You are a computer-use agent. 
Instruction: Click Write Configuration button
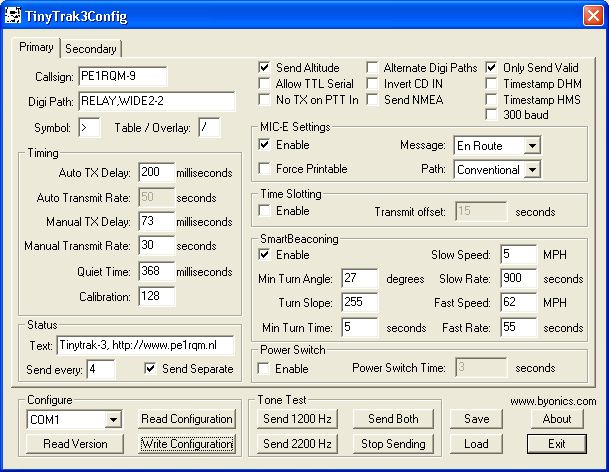pyautogui.click(x=187, y=444)
